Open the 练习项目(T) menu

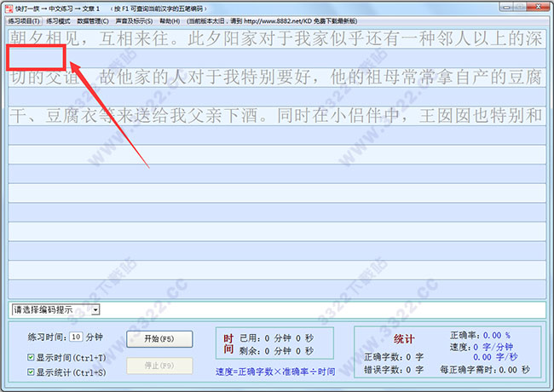[24, 21]
